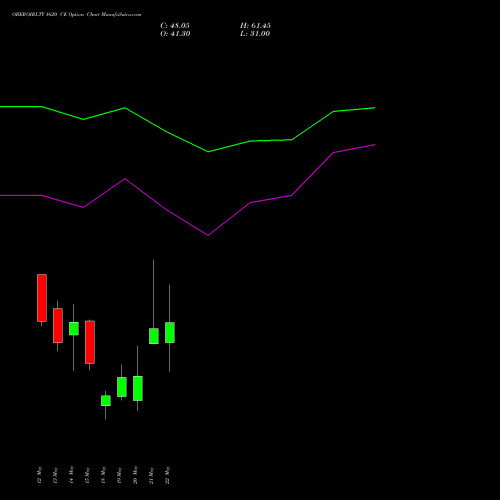Select the green candlestick for 16 May
The height and width of the screenshot is (500, 500).
(106, 400)
